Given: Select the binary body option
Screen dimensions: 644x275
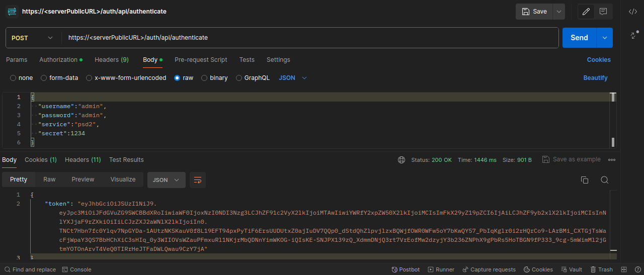Looking at the screenshot, I should coord(204,78).
